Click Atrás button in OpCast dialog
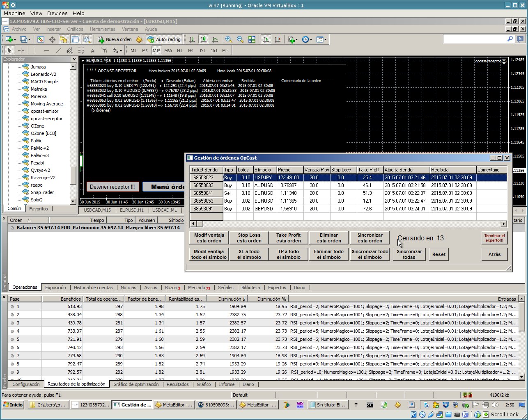528x420 pixels. point(494,254)
